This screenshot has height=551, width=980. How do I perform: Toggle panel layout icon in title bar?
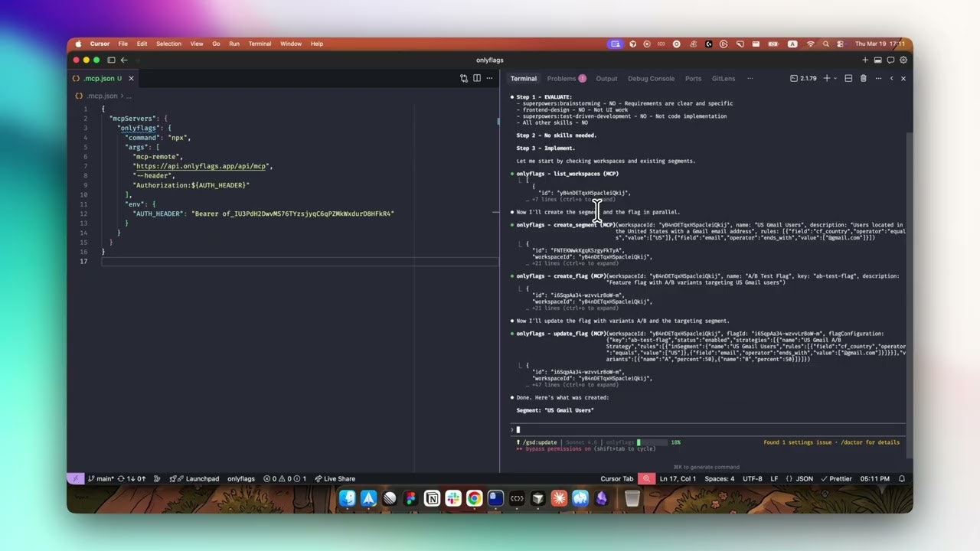(x=878, y=60)
